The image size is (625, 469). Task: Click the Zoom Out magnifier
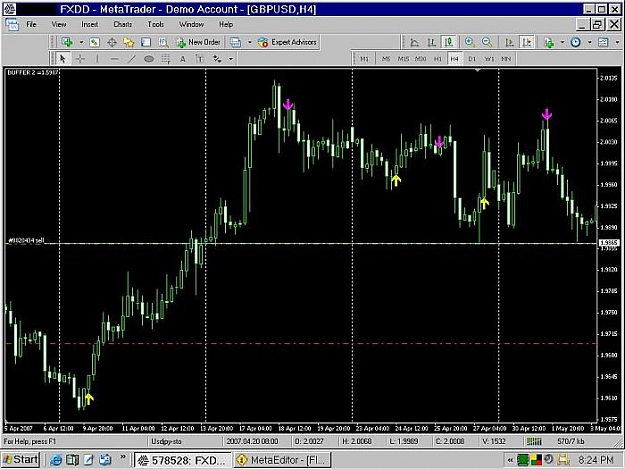point(487,42)
